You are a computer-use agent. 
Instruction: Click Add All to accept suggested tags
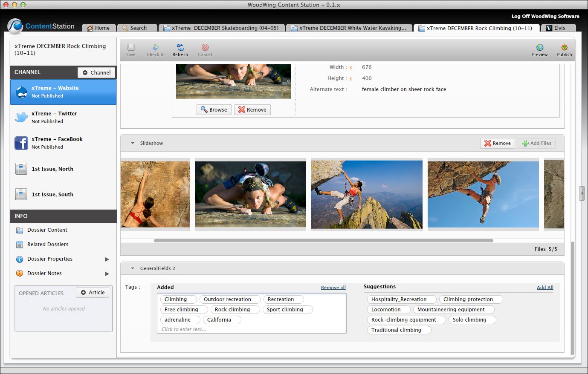tap(545, 287)
